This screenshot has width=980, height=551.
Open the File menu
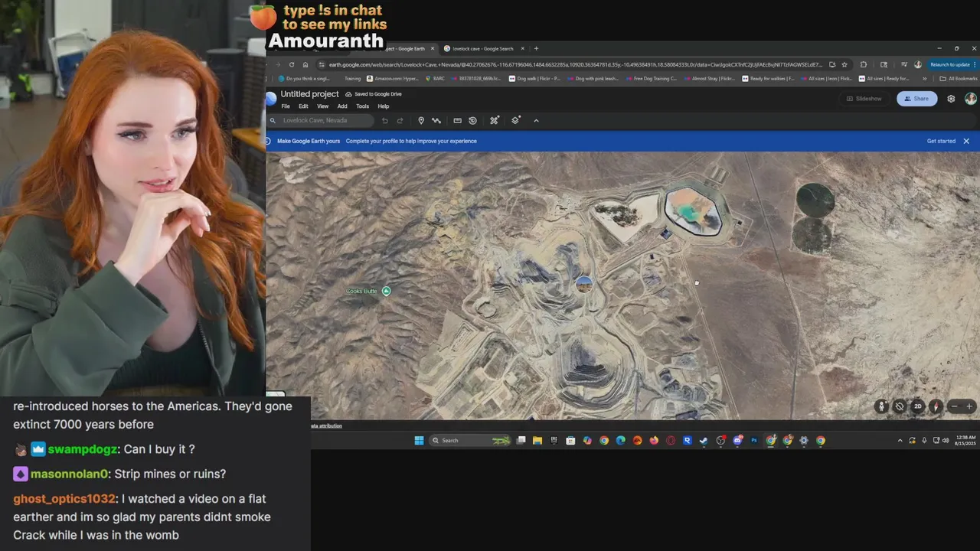point(286,106)
